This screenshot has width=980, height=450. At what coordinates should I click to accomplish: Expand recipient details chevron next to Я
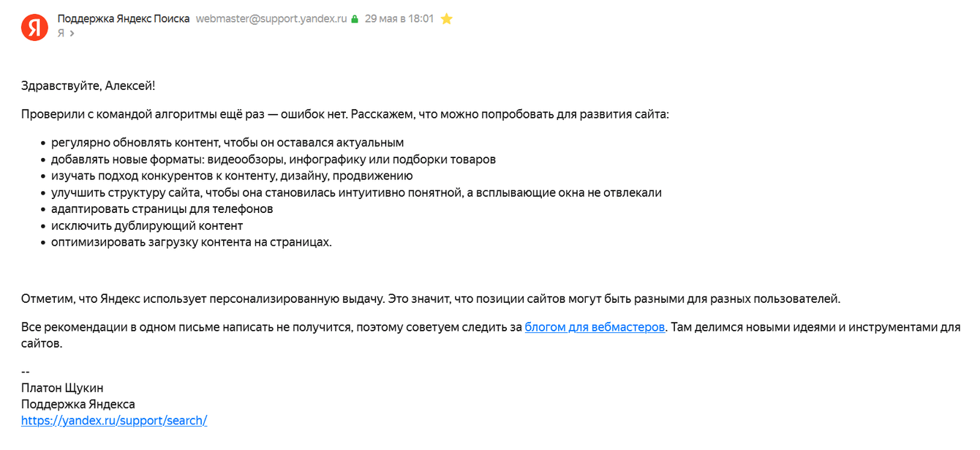pos(72,34)
